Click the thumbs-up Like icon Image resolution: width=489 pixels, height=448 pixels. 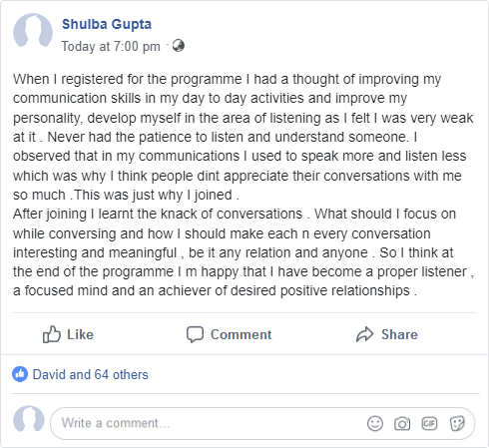pyautogui.click(x=52, y=334)
